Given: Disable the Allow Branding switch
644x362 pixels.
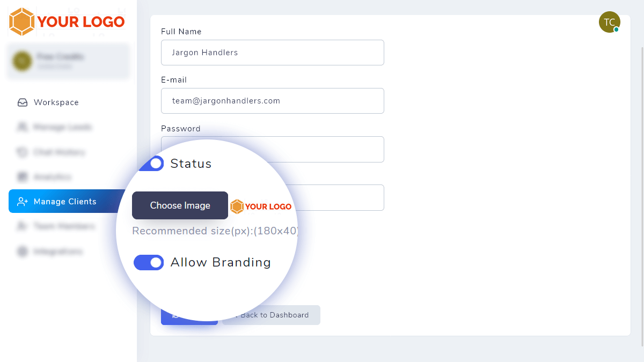Looking at the screenshot, I should click(149, 262).
